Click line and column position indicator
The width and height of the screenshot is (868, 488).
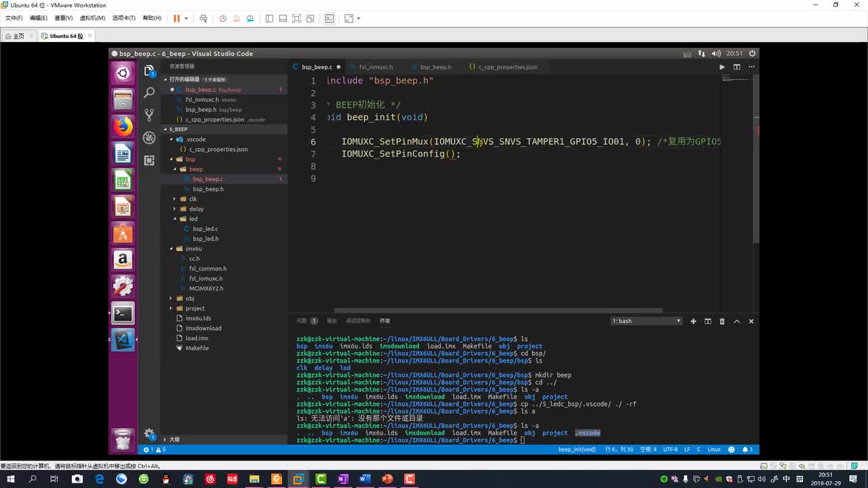click(619, 449)
